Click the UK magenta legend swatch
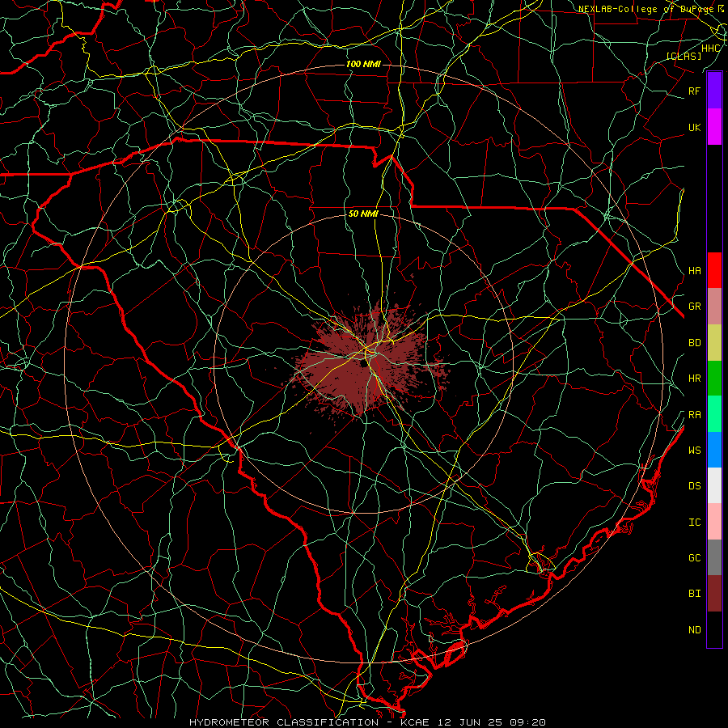The image size is (728, 728). pos(714,127)
